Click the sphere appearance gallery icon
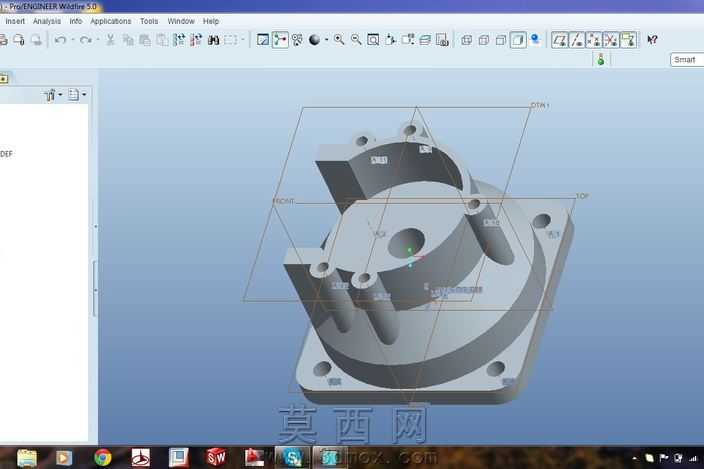Viewport: 704px width, 469px height. (315, 40)
